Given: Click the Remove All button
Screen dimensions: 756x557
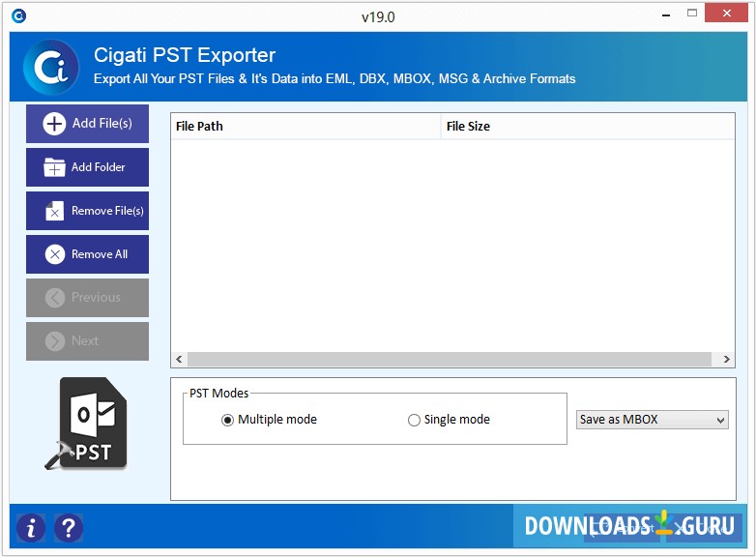Looking at the screenshot, I should tap(87, 254).
